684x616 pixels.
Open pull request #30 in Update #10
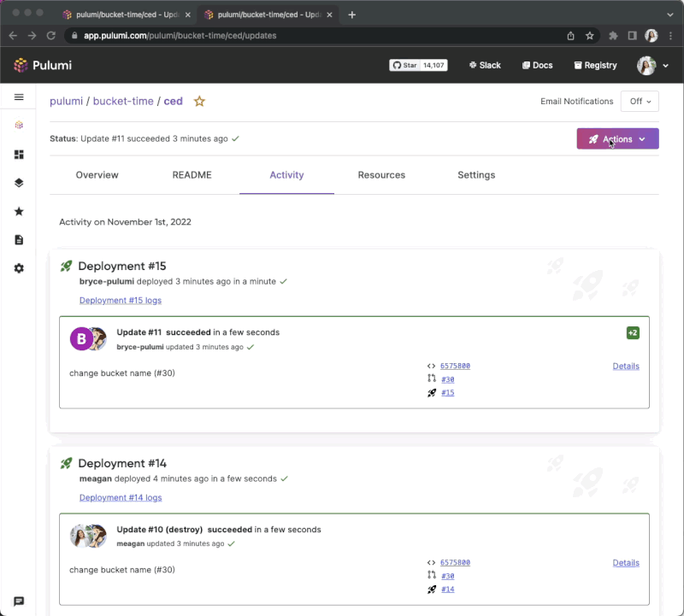447,576
